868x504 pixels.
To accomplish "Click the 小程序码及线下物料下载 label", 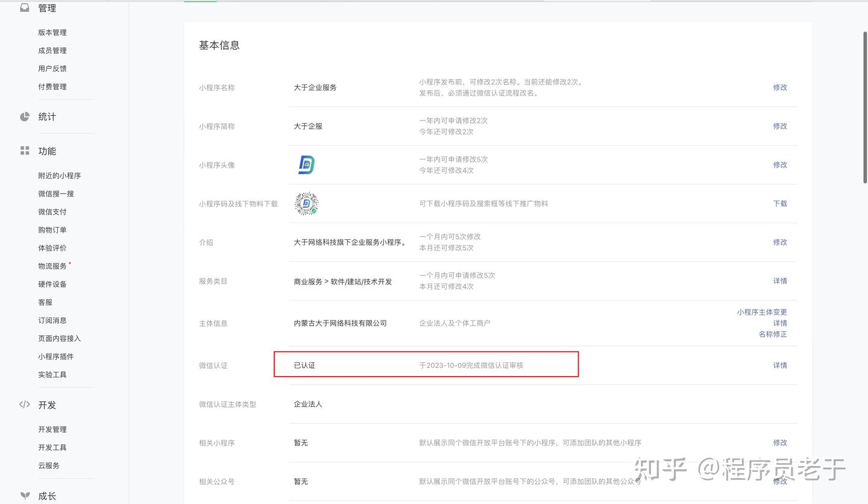I will [x=239, y=204].
